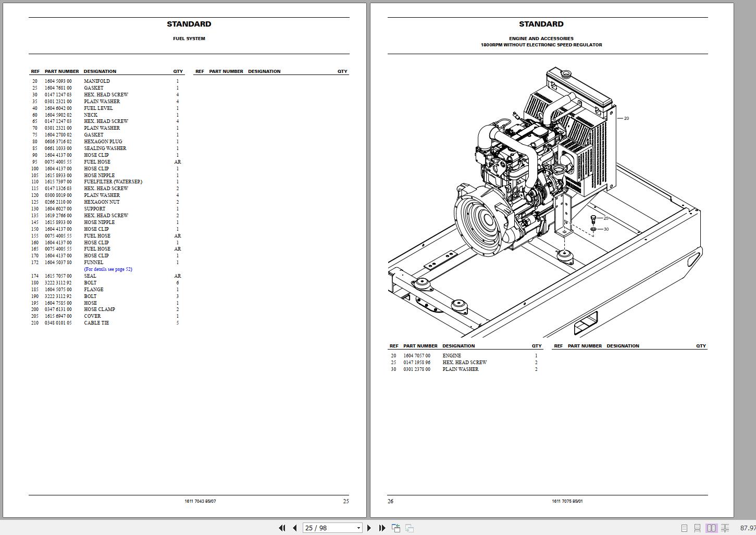Switch to single page view

(684, 528)
